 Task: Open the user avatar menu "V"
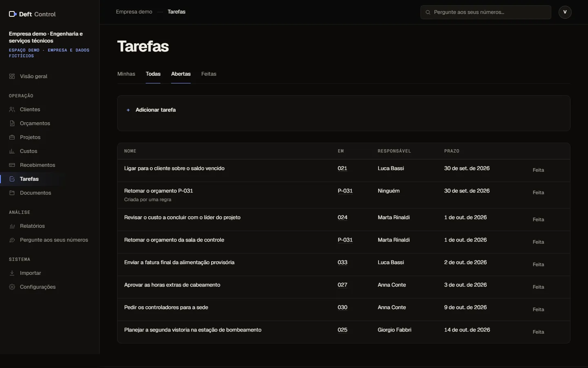(x=565, y=12)
